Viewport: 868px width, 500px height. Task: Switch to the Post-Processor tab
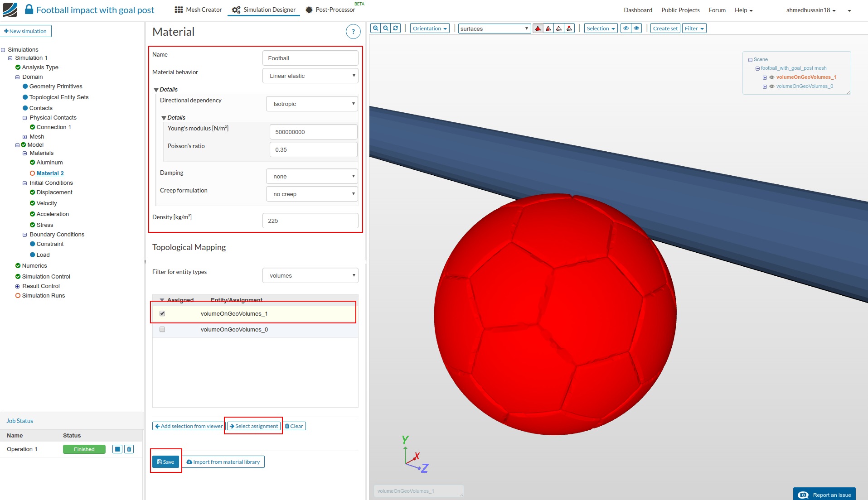(330, 10)
